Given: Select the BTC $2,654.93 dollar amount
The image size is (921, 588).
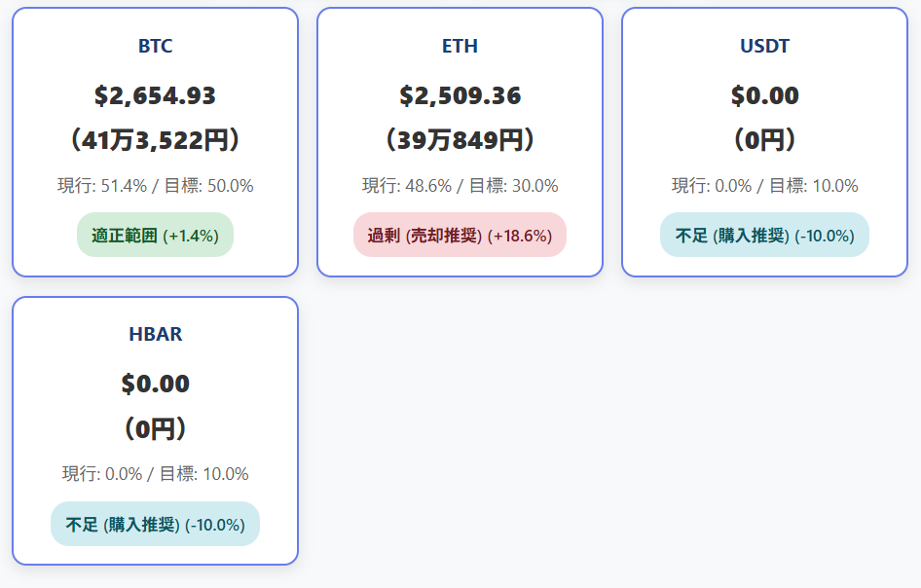Looking at the screenshot, I should (x=155, y=95).
